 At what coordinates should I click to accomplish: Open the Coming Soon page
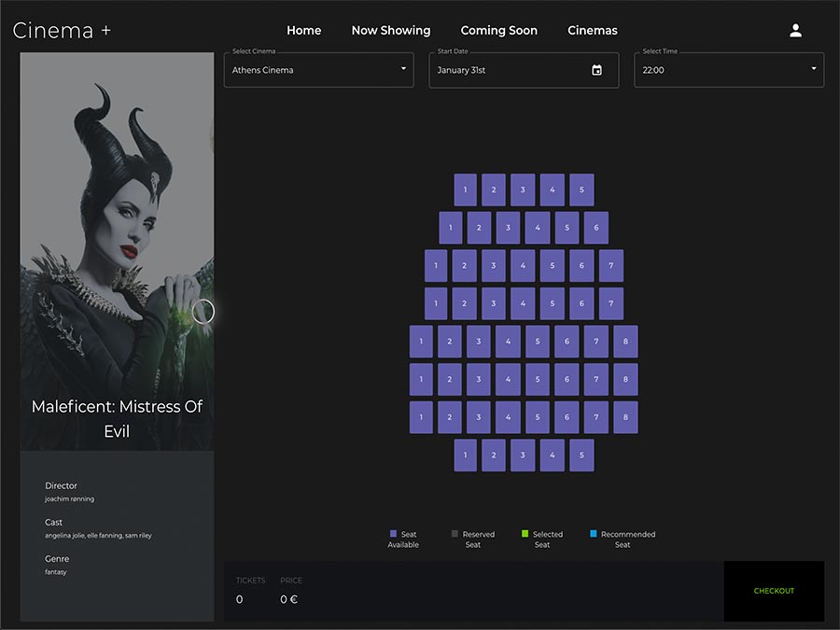pyautogui.click(x=498, y=30)
